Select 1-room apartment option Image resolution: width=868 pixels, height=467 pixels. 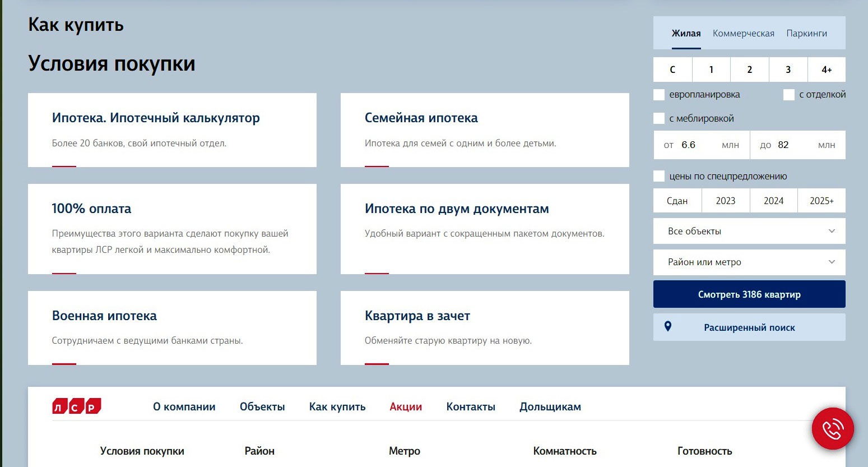click(x=711, y=70)
